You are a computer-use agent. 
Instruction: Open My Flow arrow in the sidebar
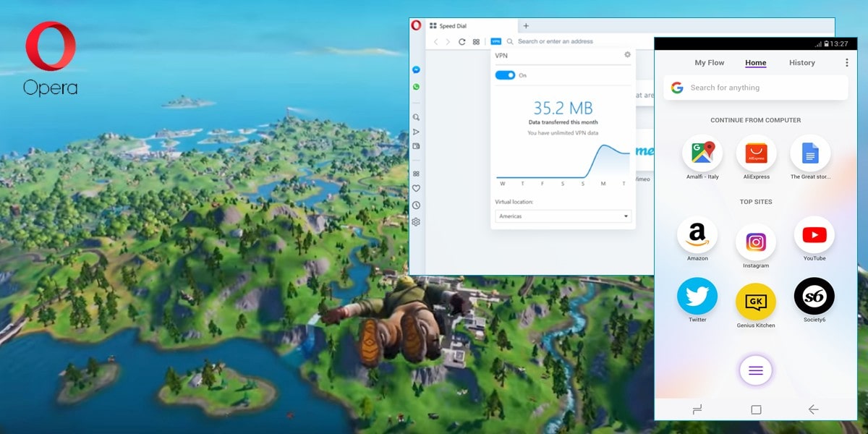click(x=416, y=132)
